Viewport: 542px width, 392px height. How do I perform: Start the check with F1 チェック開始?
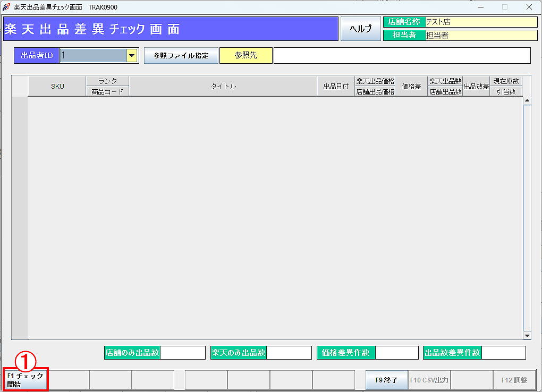[x=26, y=380]
